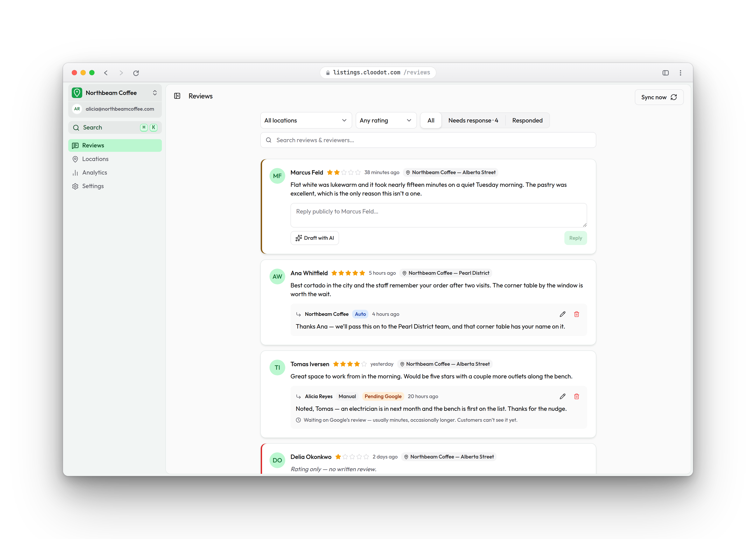
Task: Open Analytics in the sidebar
Action: [115, 173]
